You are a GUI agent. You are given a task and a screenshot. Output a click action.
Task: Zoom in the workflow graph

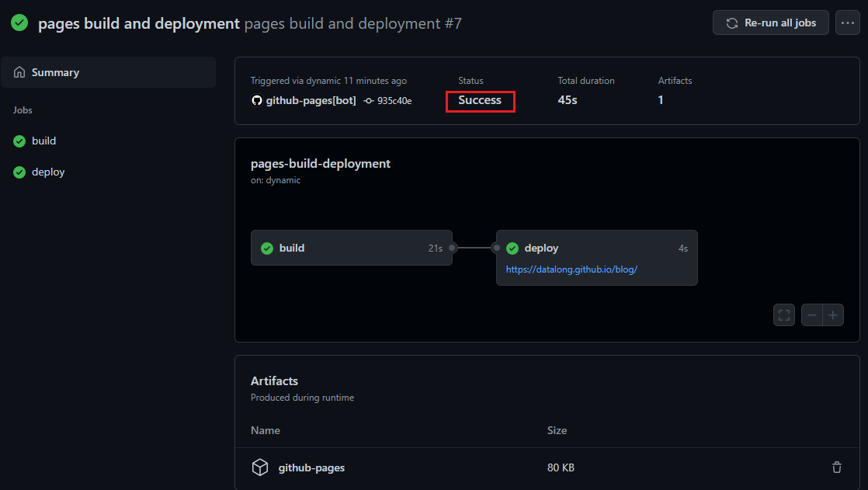tap(832, 315)
